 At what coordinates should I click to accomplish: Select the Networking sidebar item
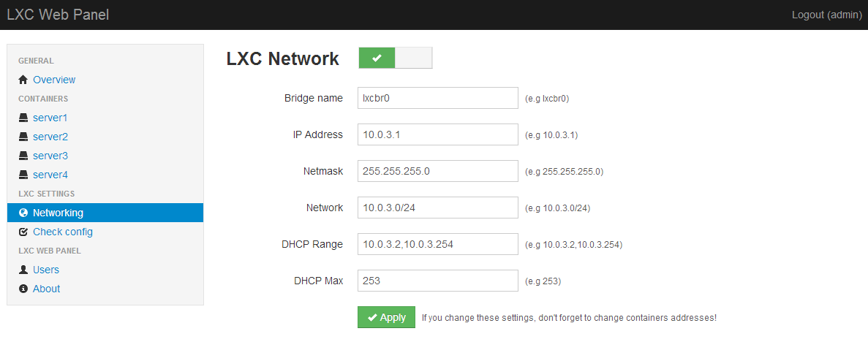(x=58, y=213)
